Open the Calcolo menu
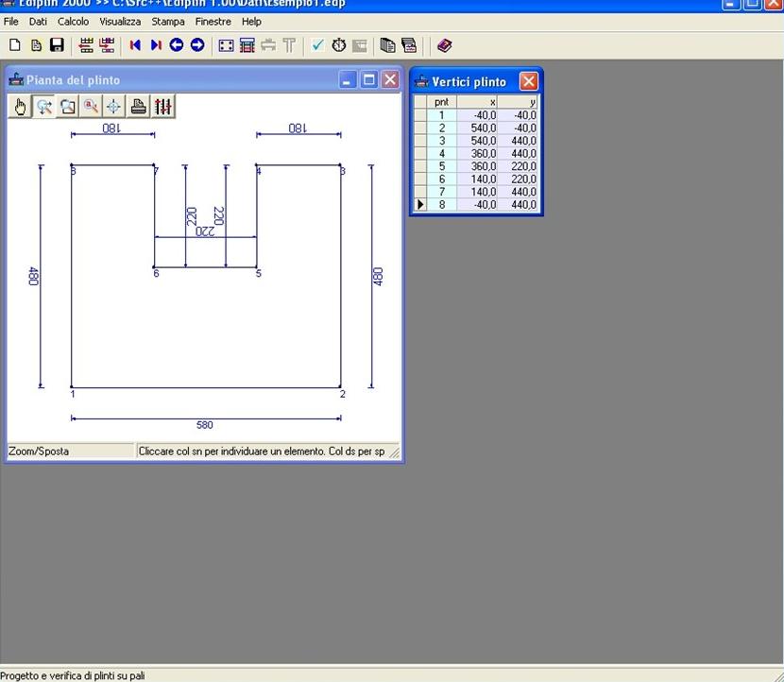The image size is (784, 682). pos(73,21)
